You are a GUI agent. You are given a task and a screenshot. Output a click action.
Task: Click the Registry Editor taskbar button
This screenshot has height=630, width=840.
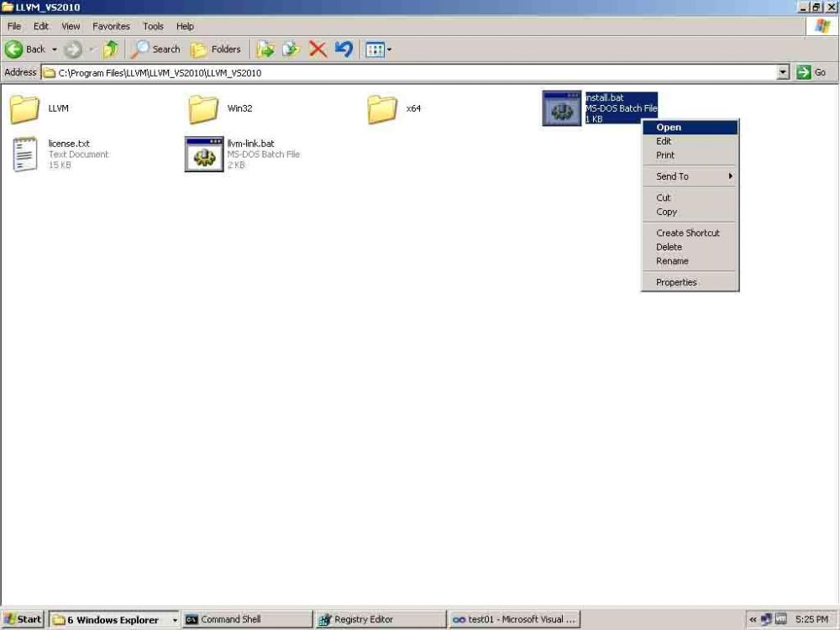(x=379, y=619)
